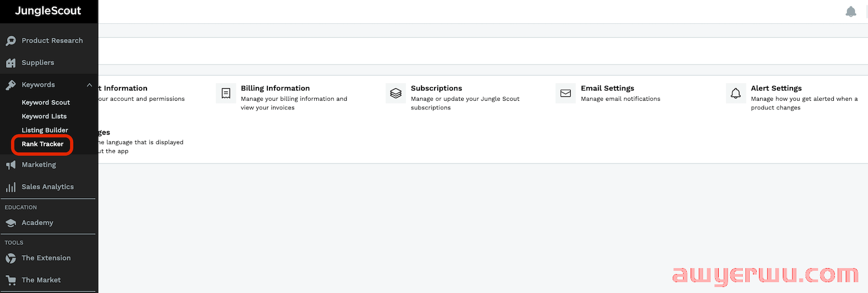Open Keyword Lists
The height and width of the screenshot is (293, 868).
pos(44,116)
